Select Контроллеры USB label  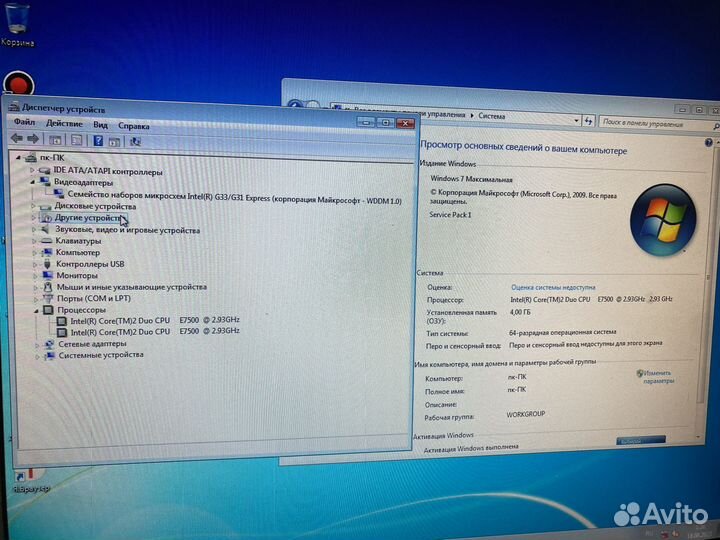(90, 264)
